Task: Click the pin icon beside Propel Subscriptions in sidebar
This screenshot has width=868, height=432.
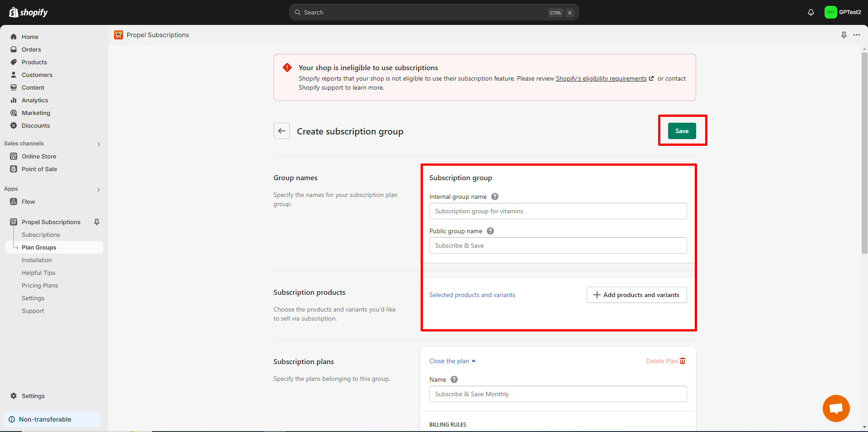Action: (x=96, y=222)
